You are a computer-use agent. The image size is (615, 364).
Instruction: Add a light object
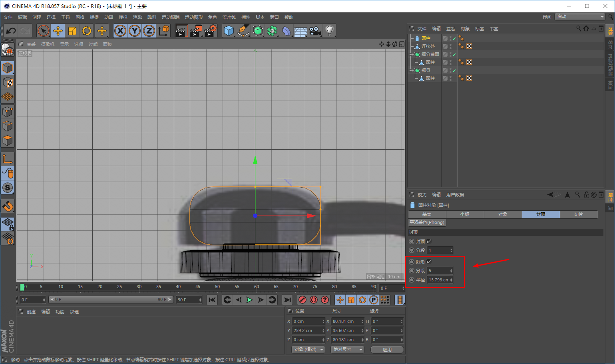[x=330, y=31]
